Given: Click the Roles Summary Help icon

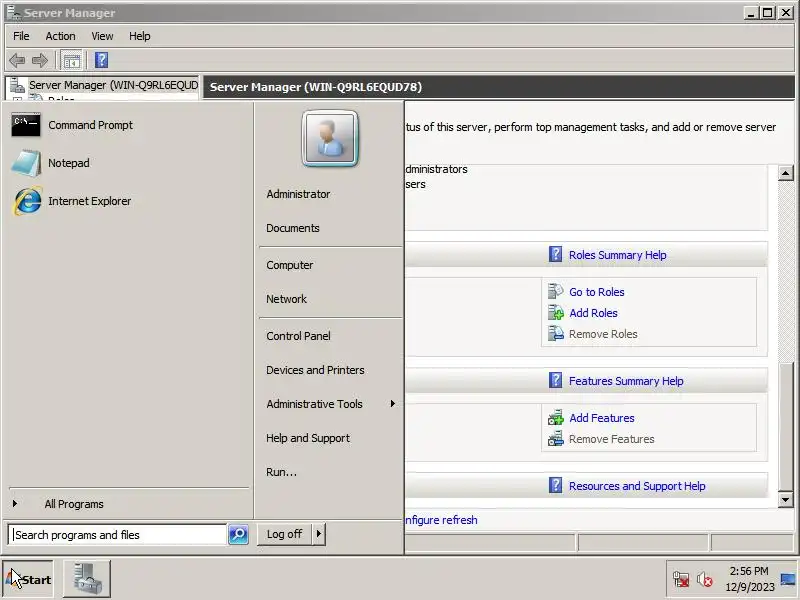Looking at the screenshot, I should [x=555, y=254].
